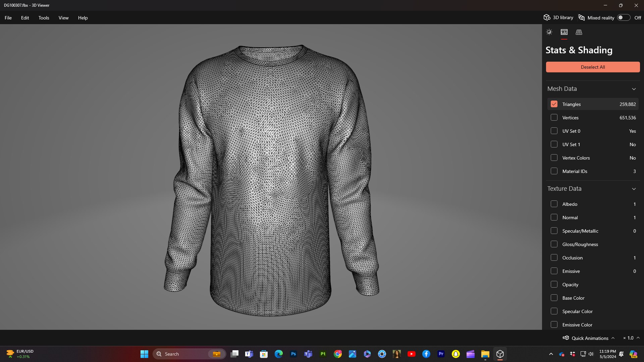
Task: Open the Edit menu
Action: pos(25,18)
